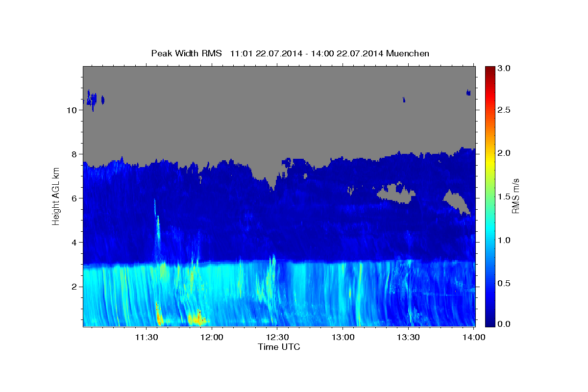Click the dark red top of colorbar

490,71
